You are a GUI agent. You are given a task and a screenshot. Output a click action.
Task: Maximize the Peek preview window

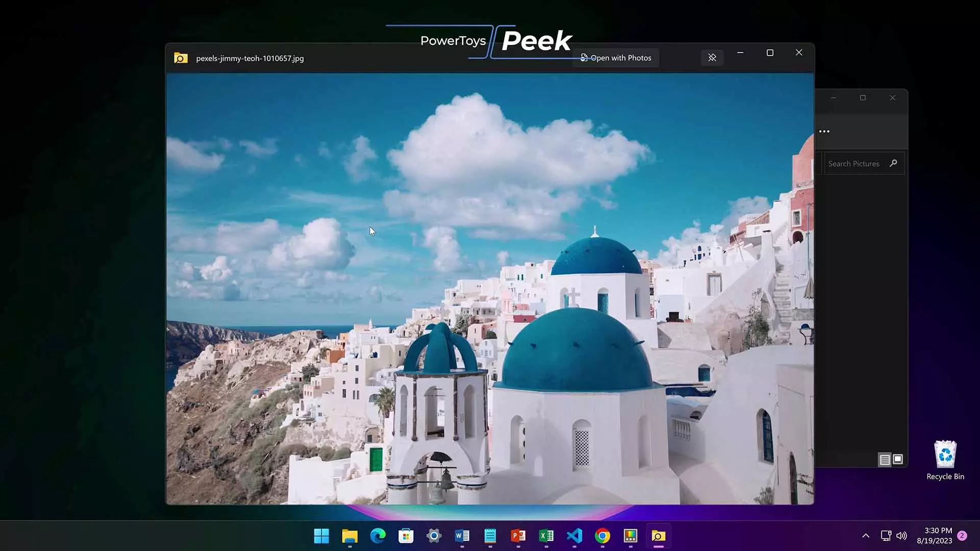(770, 53)
